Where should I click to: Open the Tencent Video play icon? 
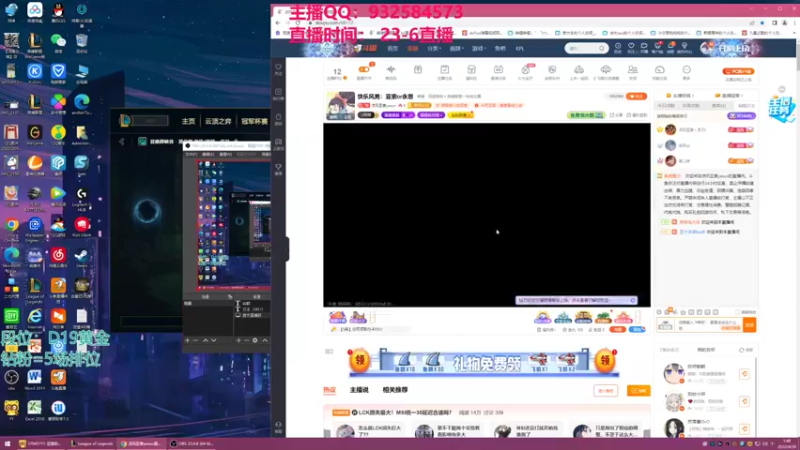click(x=58, y=194)
